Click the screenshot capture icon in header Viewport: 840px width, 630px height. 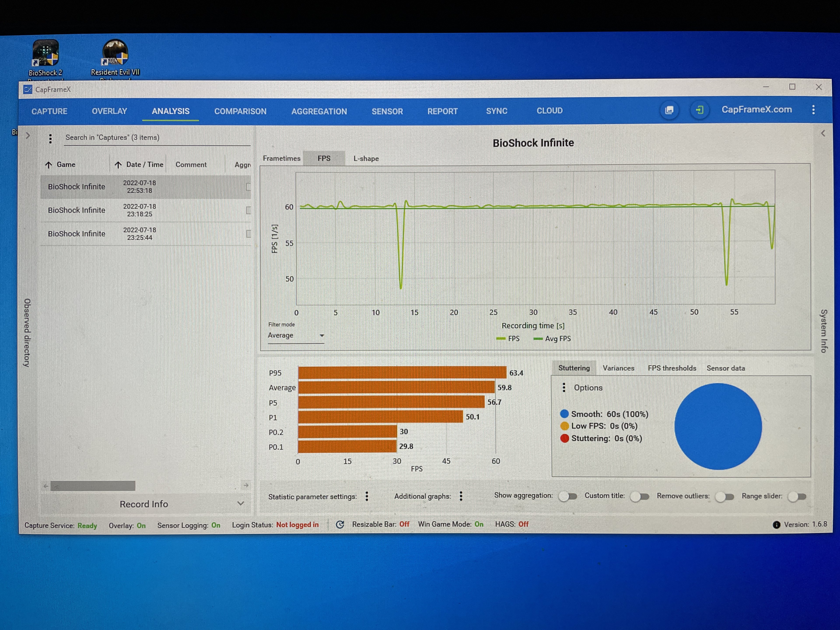(669, 110)
